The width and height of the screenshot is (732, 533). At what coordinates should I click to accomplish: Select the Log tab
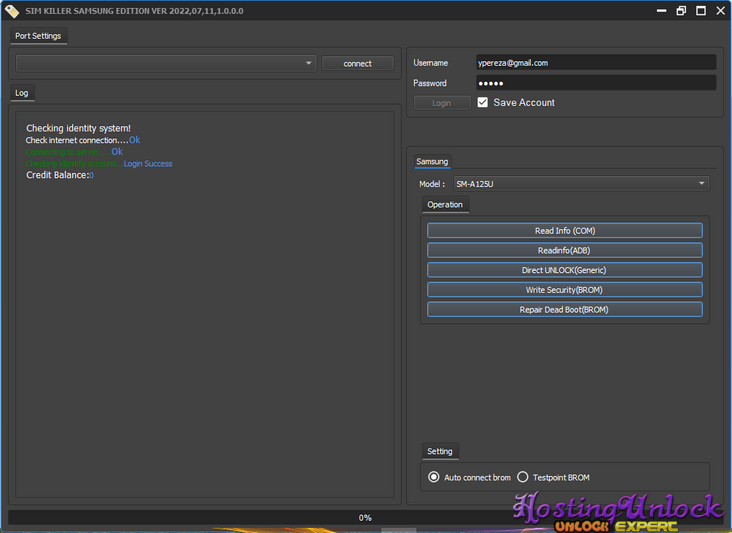[22, 93]
